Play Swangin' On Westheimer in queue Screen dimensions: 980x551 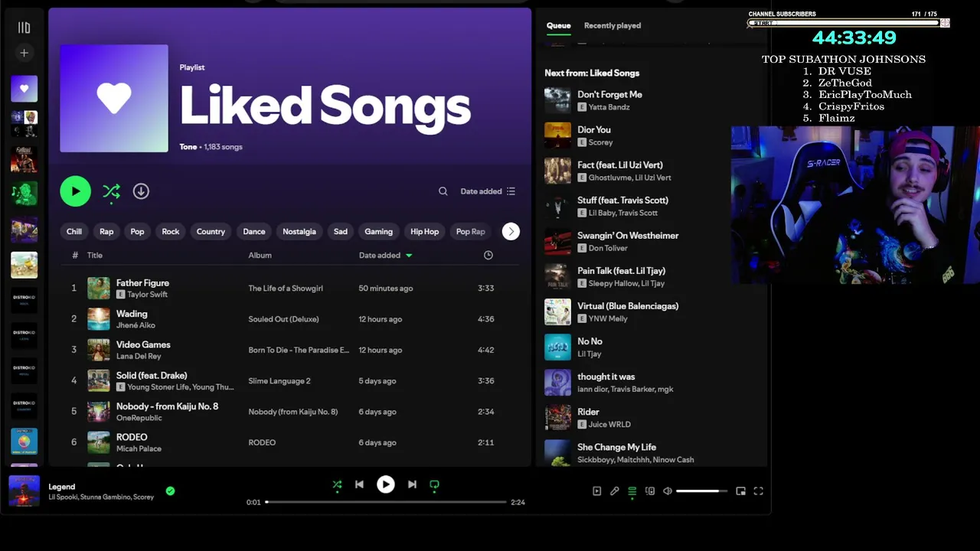tap(651, 241)
